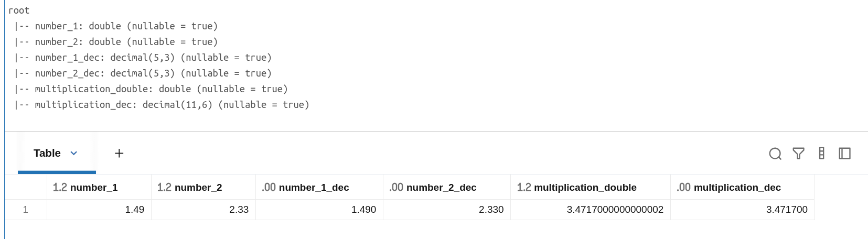Click the vertical column options icon
The image size is (868, 239).
[821, 154]
